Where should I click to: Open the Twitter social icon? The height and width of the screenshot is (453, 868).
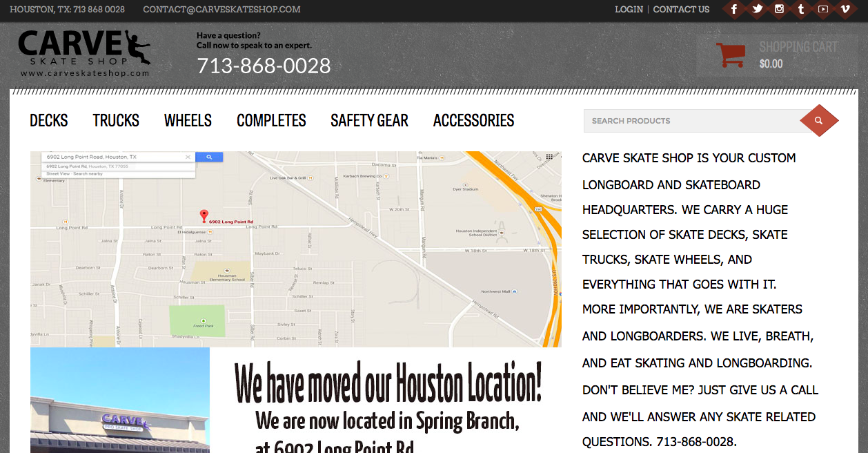[757, 9]
